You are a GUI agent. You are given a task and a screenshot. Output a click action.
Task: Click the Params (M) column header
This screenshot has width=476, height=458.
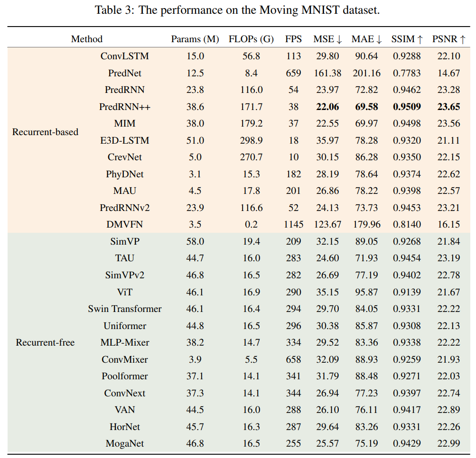coord(195,39)
